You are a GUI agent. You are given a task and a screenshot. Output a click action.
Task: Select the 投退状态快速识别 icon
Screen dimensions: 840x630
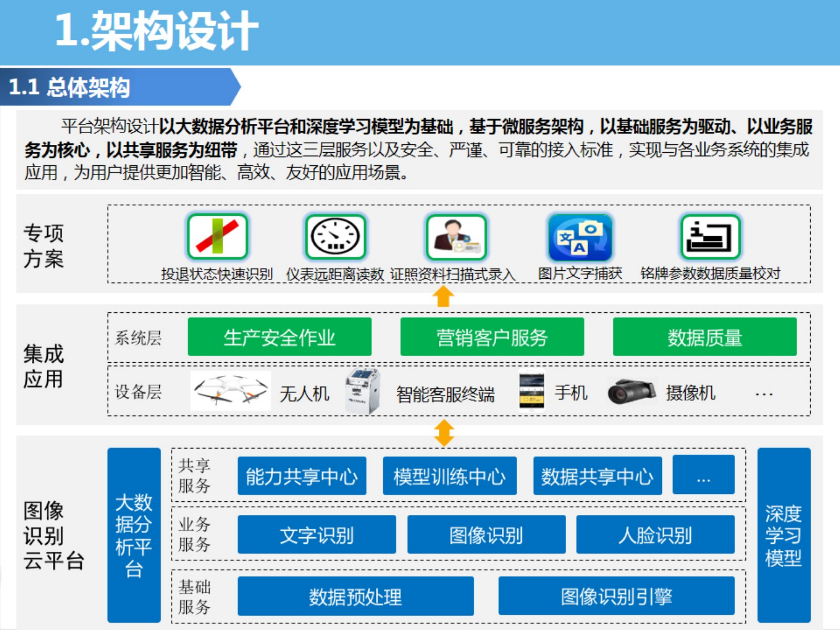tap(217, 236)
